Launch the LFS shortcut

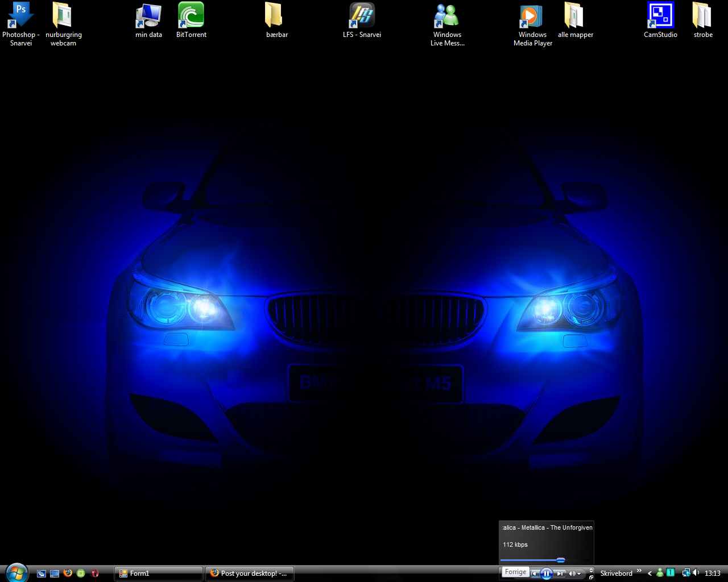click(x=362, y=20)
